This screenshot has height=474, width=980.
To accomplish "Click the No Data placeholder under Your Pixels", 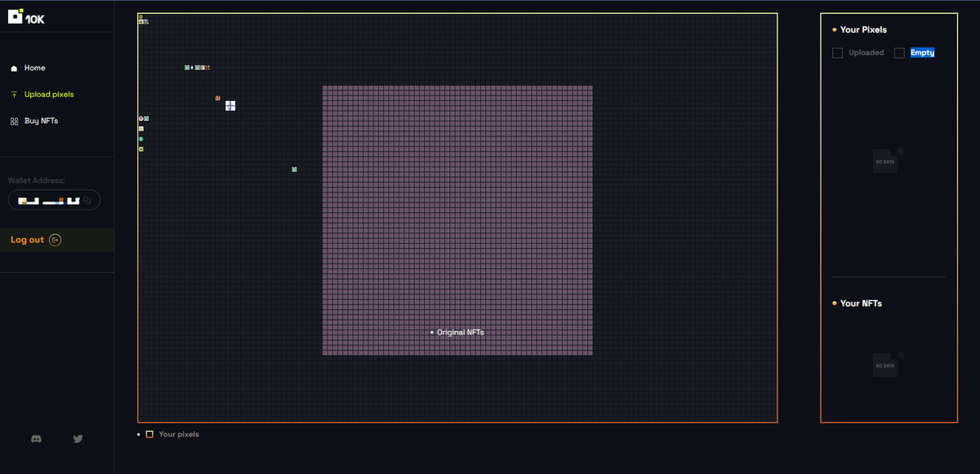I will pyautogui.click(x=887, y=161).
